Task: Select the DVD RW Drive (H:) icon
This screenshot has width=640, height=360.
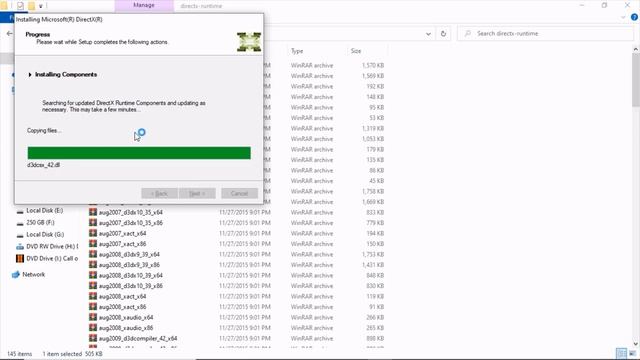Action: click(20, 247)
